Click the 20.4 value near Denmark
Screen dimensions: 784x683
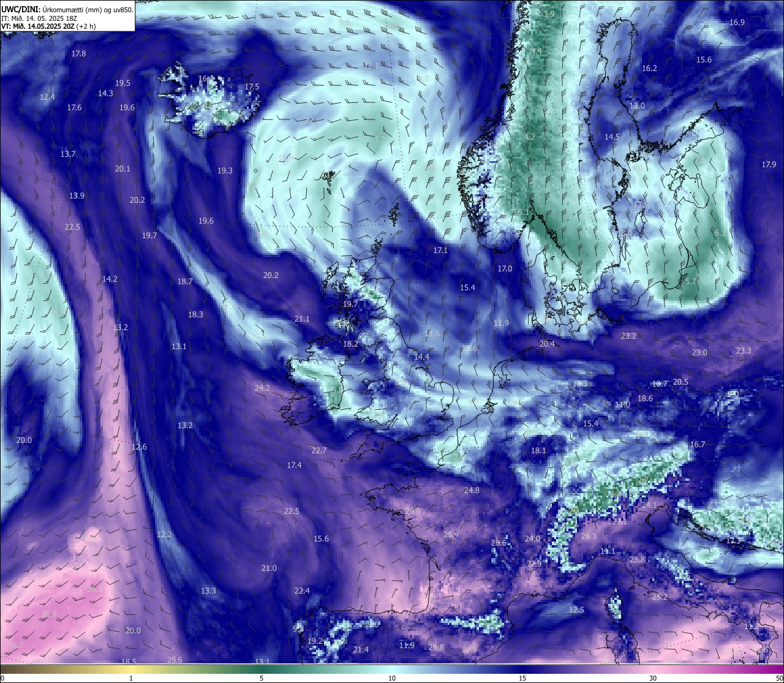tap(547, 344)
